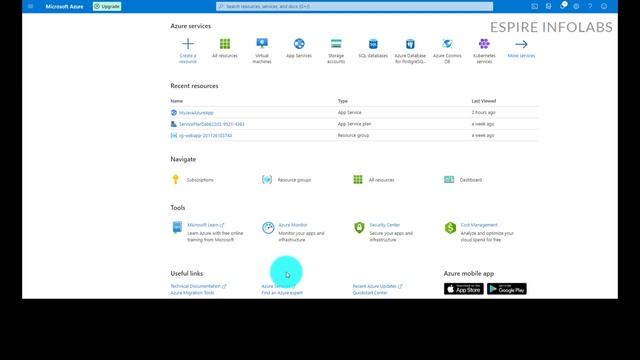Viewport: 640px width, 360px height.
Task: Open portal Settings gear icon
Action: pos(576,7)
